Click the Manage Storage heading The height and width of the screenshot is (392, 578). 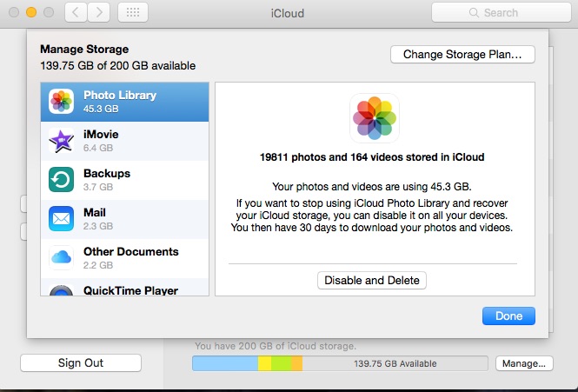84,49
